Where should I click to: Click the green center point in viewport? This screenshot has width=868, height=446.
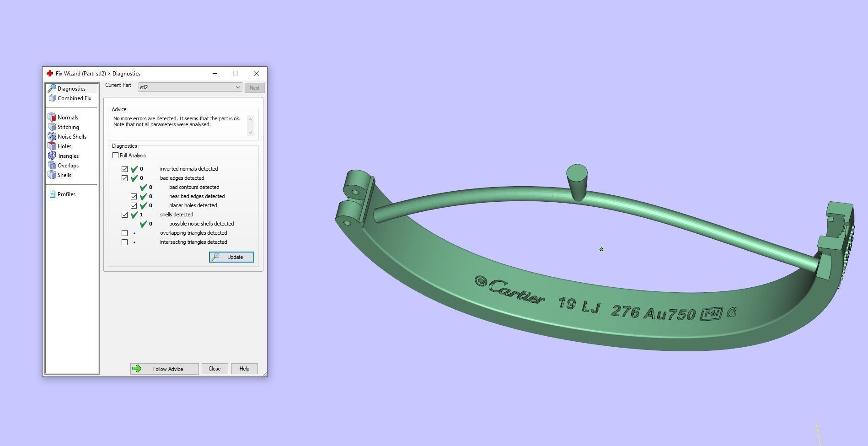[601, 249]
